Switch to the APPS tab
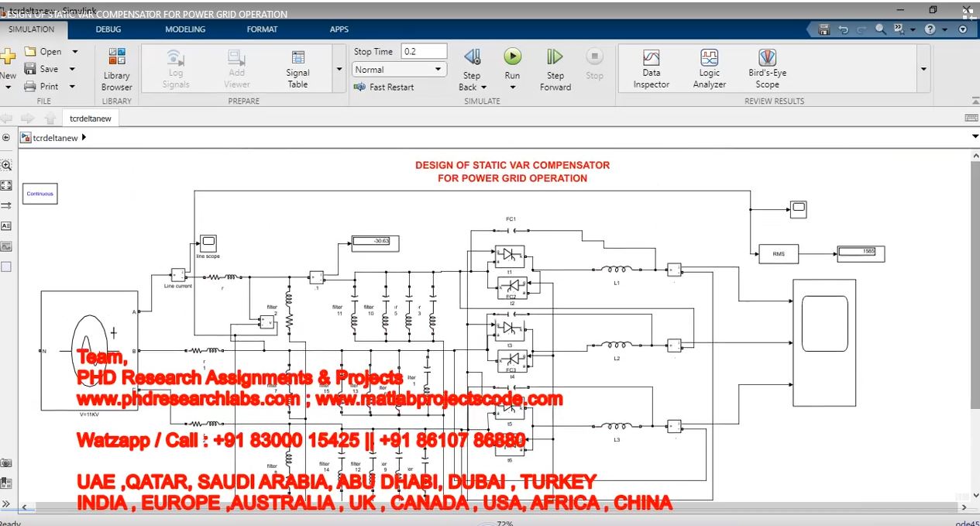Viewport: 980px width, 526px height. tap(339, 29)
